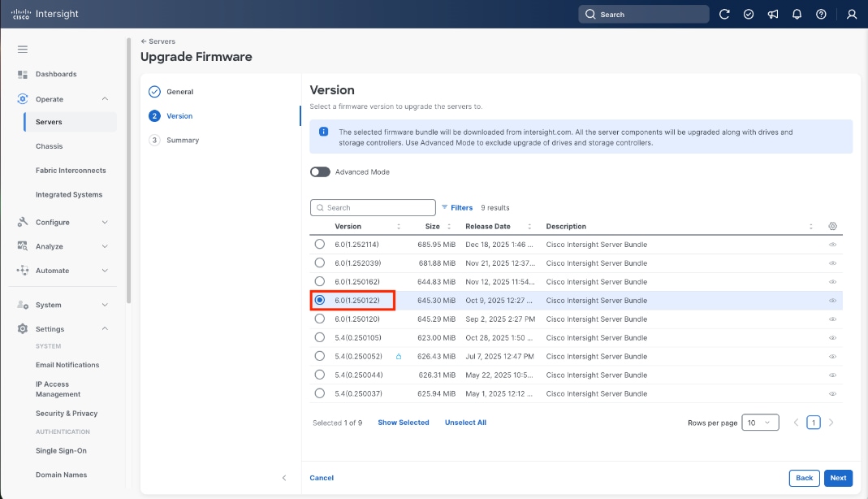
Task: Click the Cancel link
Action: click(322, 478)
